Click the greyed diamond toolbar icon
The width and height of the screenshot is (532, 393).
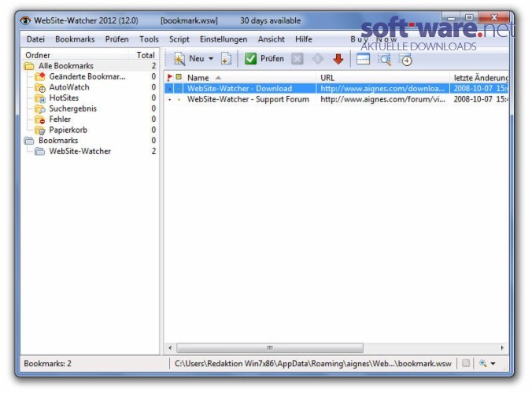pos(318,59)
